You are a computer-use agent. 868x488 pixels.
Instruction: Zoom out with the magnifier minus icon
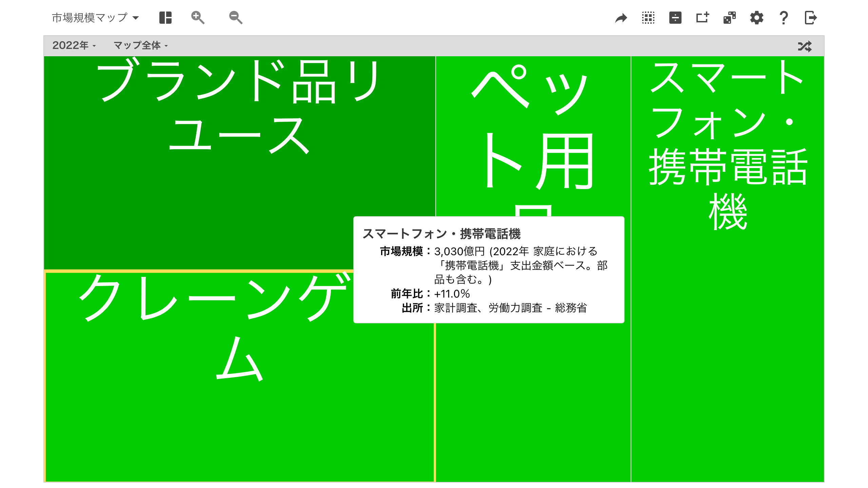pyautogui.click(x=236, y=18)
